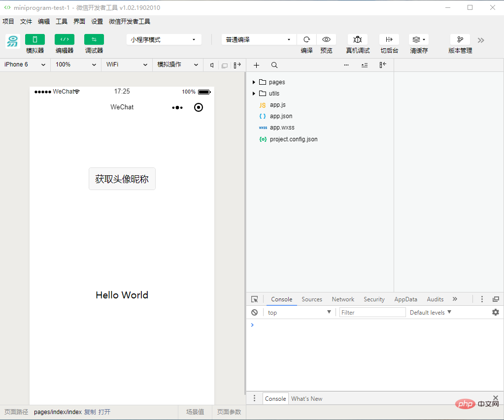This screenshot has height=420, width=504.
Task: Click the detach simulator window icon
Action: pyautogui.click(x=225, y=65)
